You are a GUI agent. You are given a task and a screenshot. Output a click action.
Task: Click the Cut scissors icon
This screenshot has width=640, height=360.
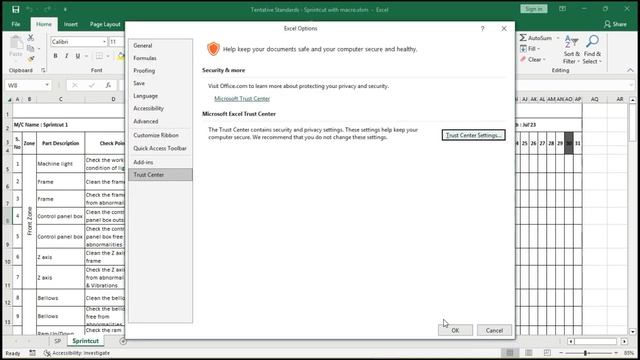click(x=31, y=38)
